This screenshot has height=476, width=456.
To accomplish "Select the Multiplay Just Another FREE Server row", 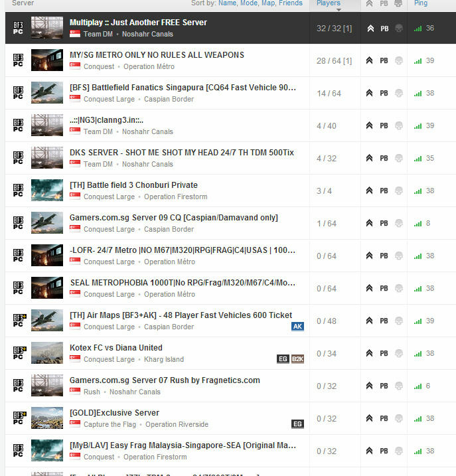I will 230,28.
